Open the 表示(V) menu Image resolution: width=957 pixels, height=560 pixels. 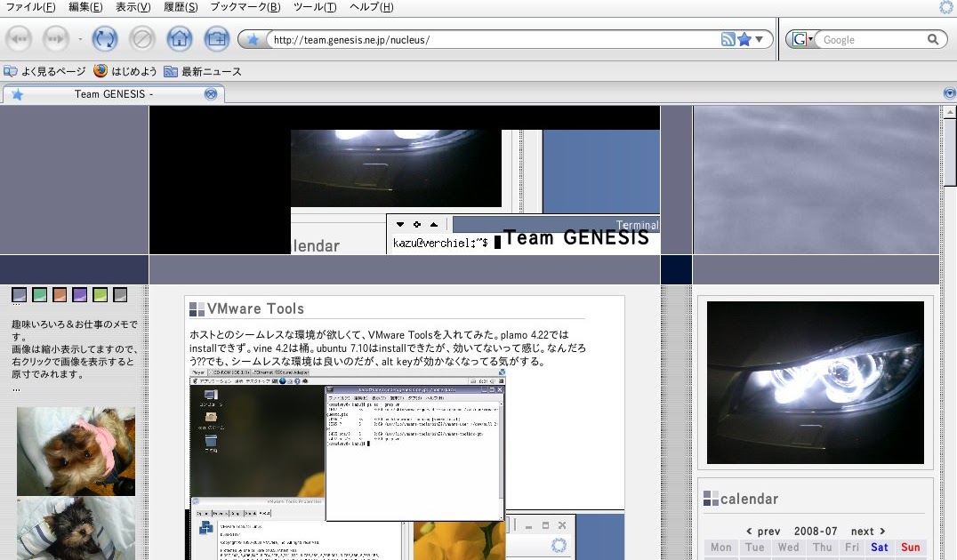tap(133, 7)
